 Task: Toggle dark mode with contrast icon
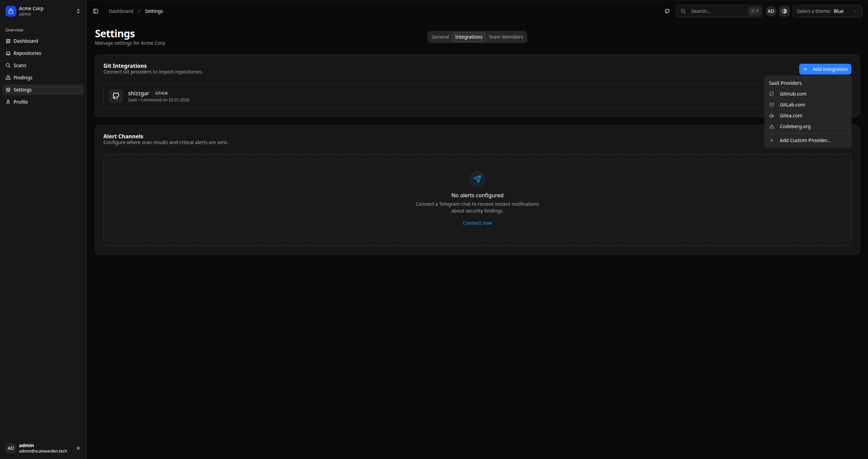(x=784, y=11)
